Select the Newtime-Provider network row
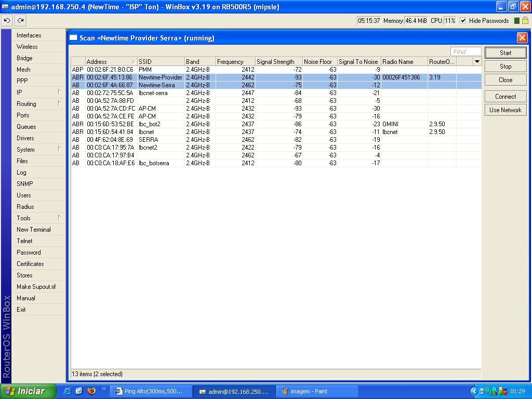The width and height of the screenshot is (532, 399). click(276, 77)
